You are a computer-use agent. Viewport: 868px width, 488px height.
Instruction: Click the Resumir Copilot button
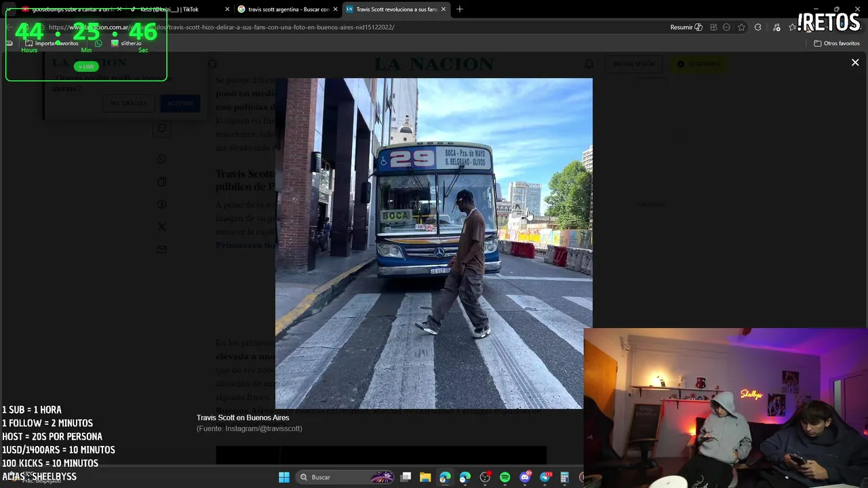point(686,27)
